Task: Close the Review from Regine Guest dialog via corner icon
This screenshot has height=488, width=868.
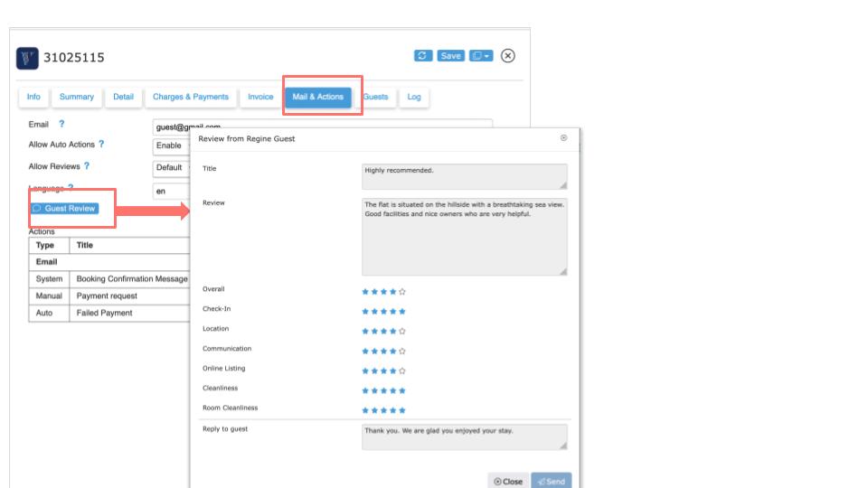Action: click(563, 137)
